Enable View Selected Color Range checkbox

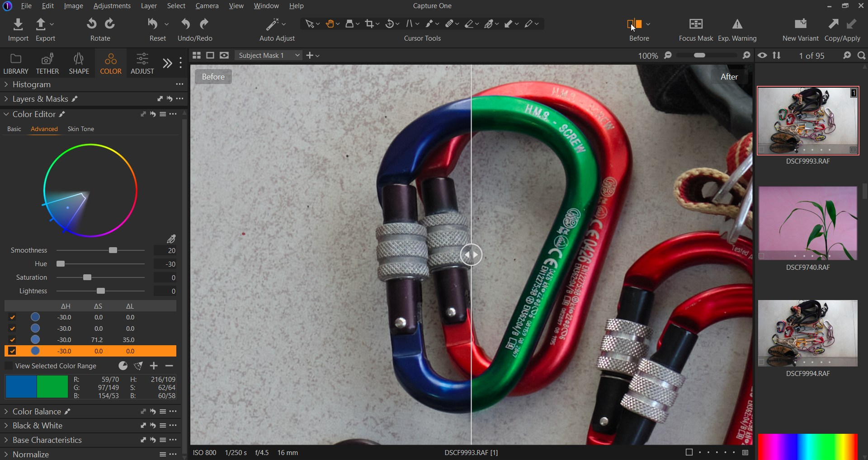click(9, 366)
